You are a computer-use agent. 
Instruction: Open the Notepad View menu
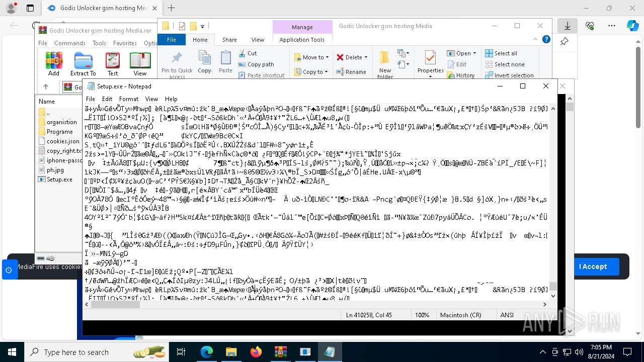point(151,99)
